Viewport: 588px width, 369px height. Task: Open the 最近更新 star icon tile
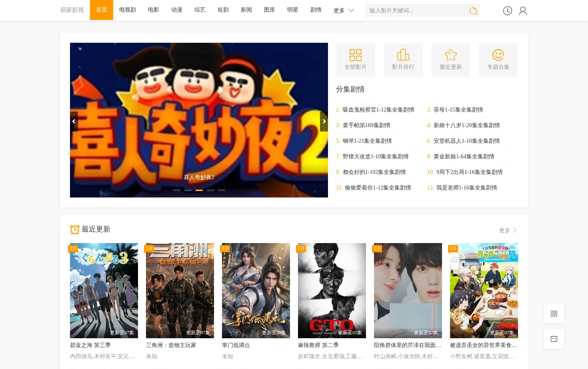451,60
